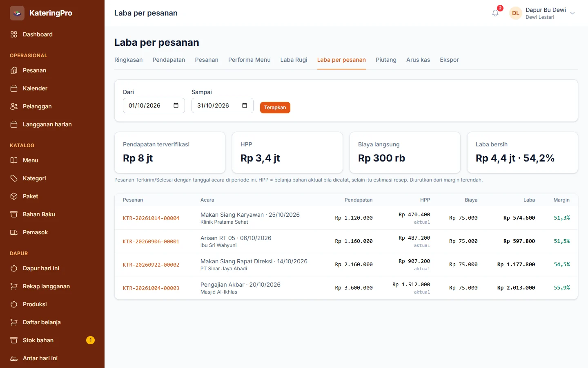The width and height of the screenshot is (588, 368).
Task: Open calendar picker in Sampai field
Action: click(245, 105)
